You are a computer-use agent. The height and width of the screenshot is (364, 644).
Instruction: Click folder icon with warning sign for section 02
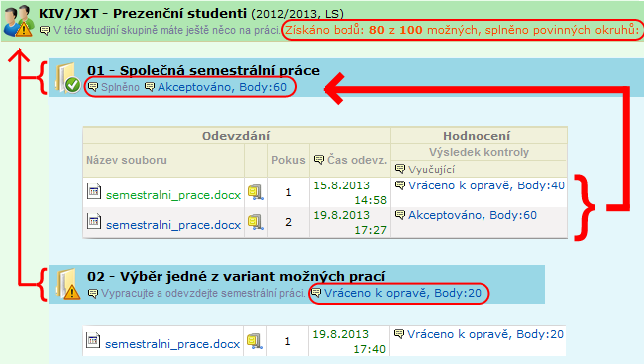(68, 284)
